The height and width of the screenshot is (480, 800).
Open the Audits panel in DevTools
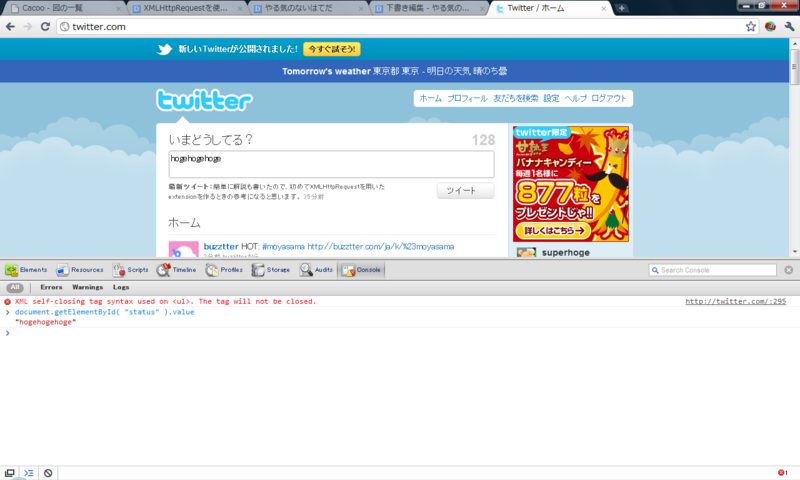point(316,270)
